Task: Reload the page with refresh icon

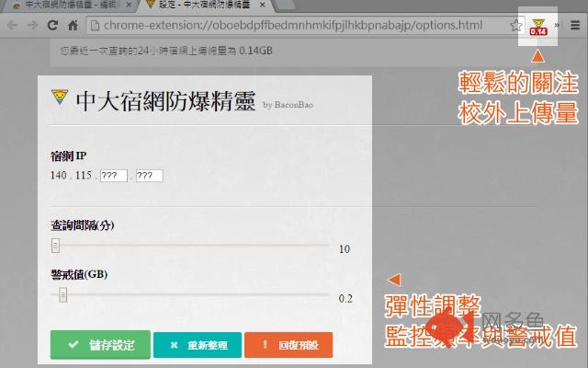Action: 52,25
